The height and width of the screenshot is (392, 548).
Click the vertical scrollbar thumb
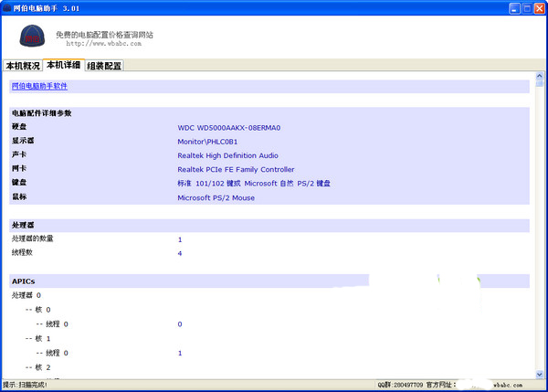[539, 83]
